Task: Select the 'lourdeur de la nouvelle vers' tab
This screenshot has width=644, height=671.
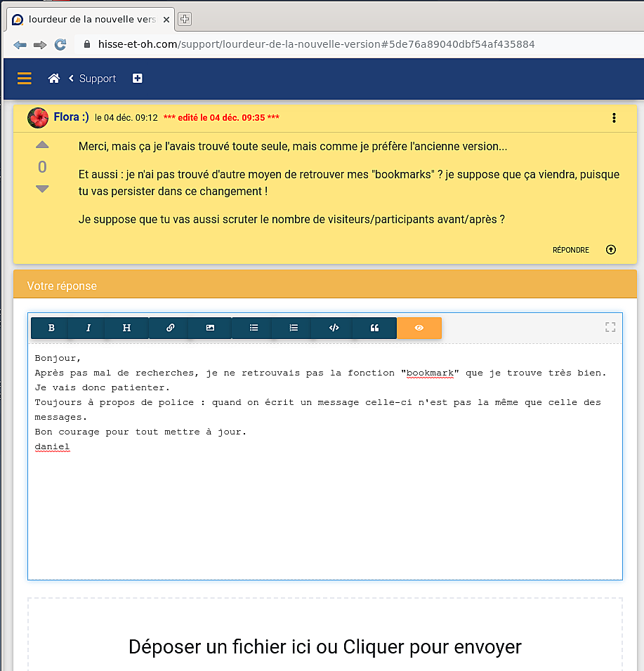Action: point(91,19)
